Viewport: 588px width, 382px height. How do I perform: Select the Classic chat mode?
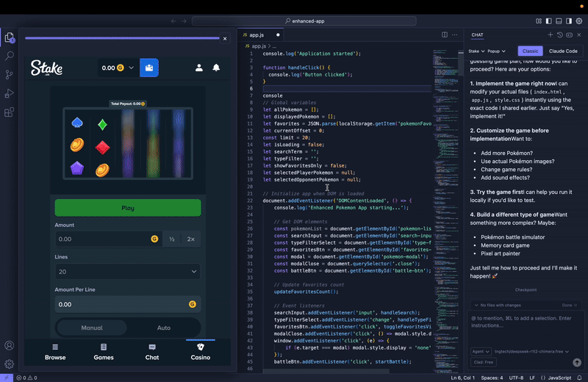coord(529,51)
